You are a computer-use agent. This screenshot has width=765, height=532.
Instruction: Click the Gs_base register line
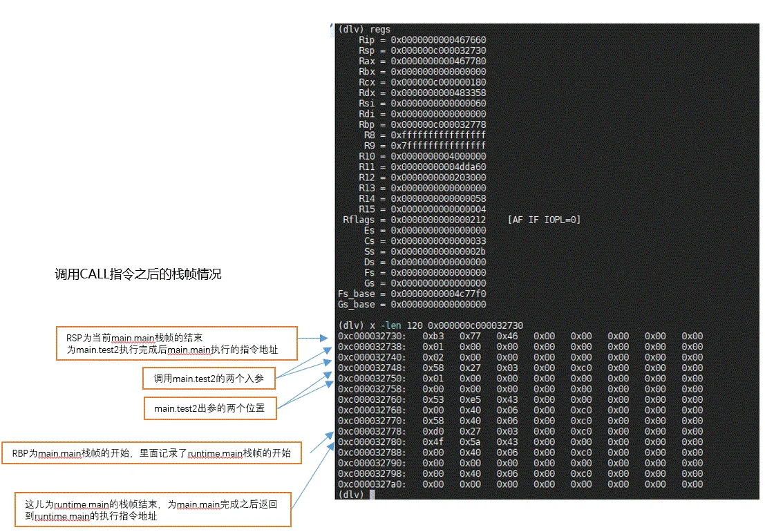412,304
